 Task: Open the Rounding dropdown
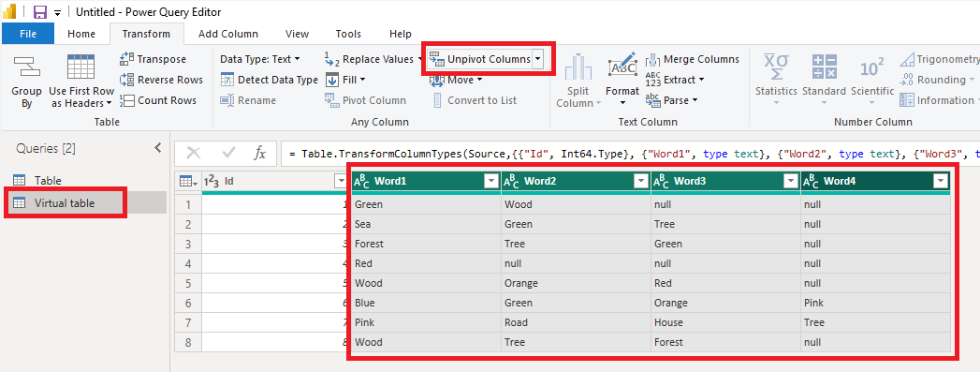938,80
